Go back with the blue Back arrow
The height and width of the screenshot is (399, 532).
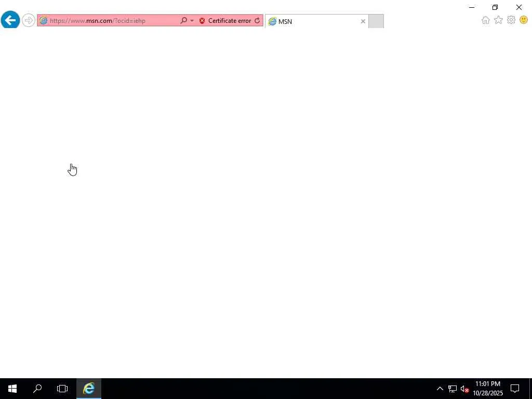coord(10,20)
